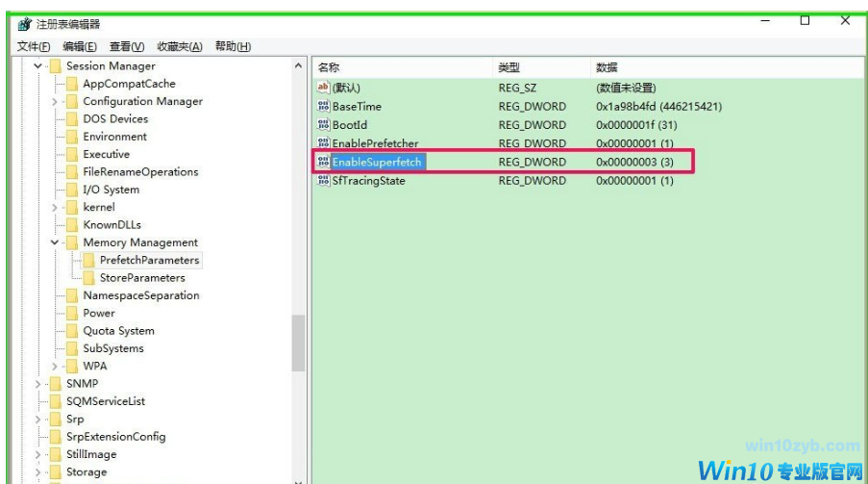Expand the SNMP tree node
Viewport: 868px width, 484px height.
pos(37,384)
